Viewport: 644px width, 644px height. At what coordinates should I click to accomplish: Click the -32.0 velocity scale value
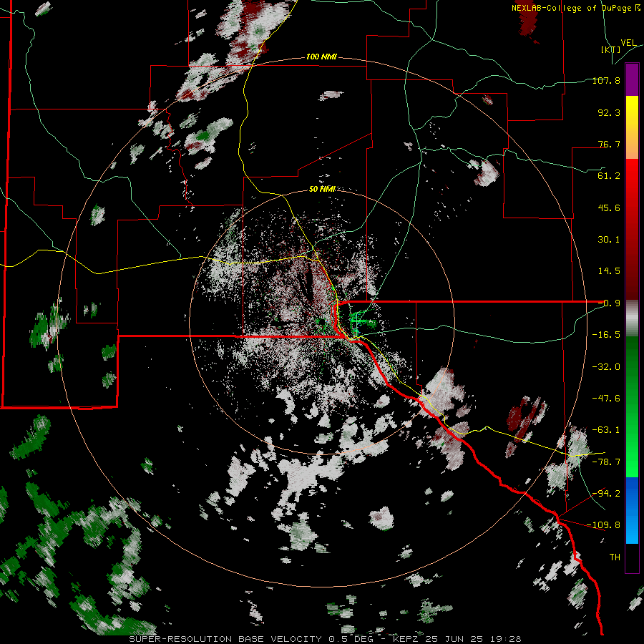point(606,367)
